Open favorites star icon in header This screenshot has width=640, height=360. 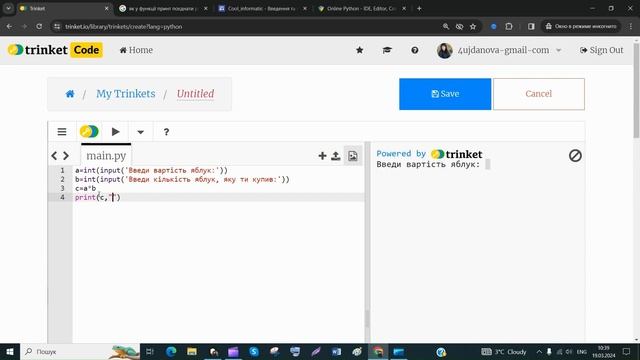pyautogui.click(x=360, y=50)
